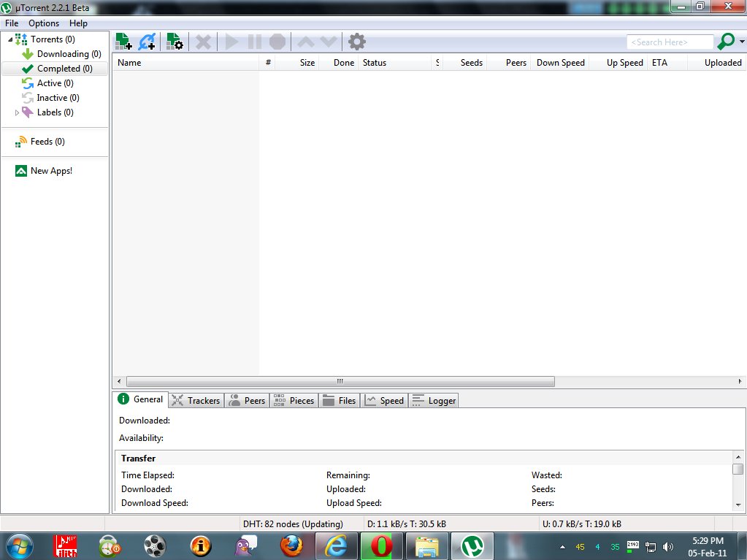
Task: Open the Windows Start button
Action: 20,546
